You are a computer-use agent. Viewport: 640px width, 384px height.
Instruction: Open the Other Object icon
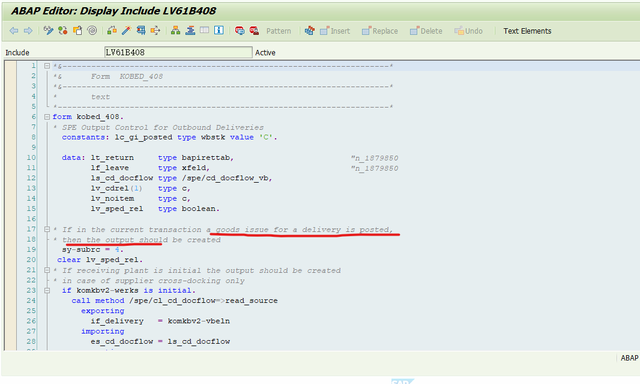(78, 31)
